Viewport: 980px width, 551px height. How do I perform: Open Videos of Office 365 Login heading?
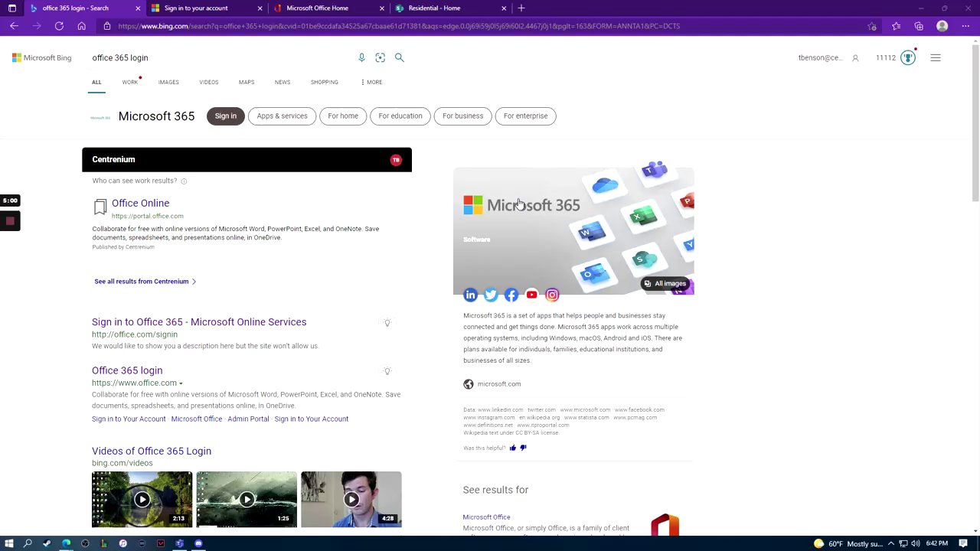152,452
